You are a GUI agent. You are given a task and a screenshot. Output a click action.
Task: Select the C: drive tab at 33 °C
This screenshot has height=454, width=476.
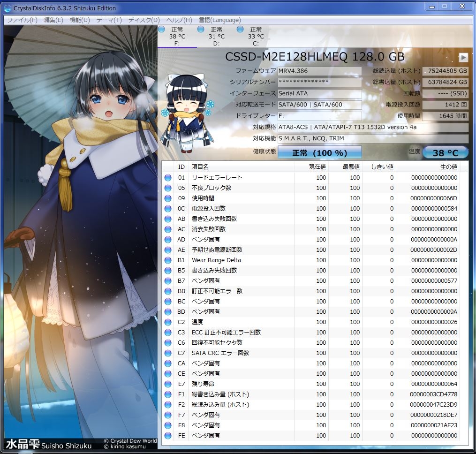[256, 36]
